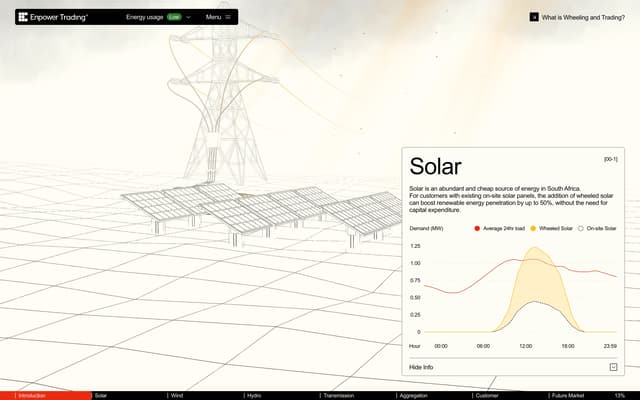Jump to the Customer section tab
Viewport: 640px width, 400px height.
[487, 396]
